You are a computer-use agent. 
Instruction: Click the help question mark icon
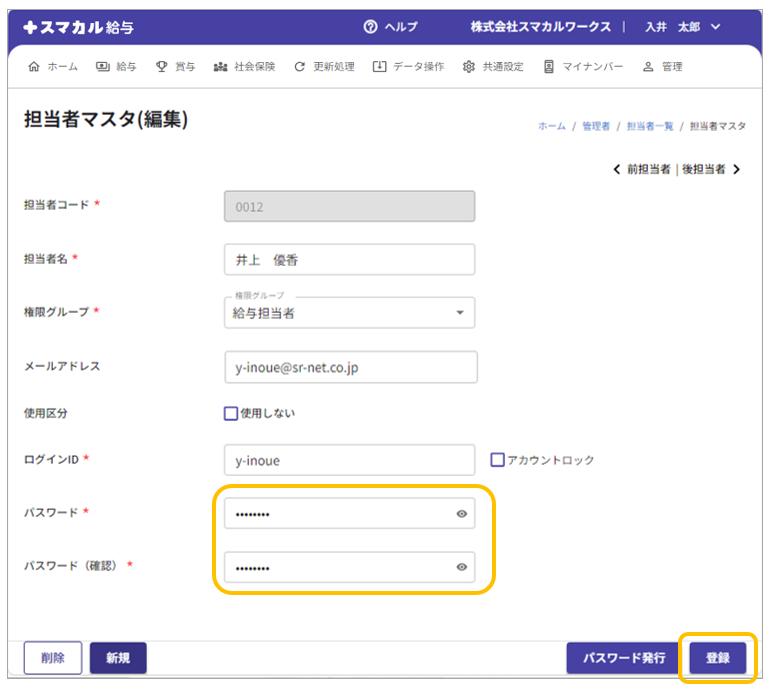pos(371,27)
